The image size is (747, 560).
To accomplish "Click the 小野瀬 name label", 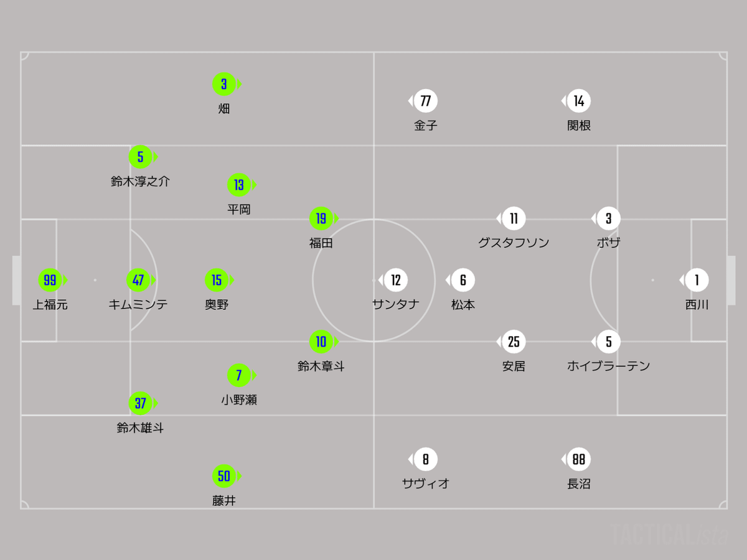I will pos(239,400).
